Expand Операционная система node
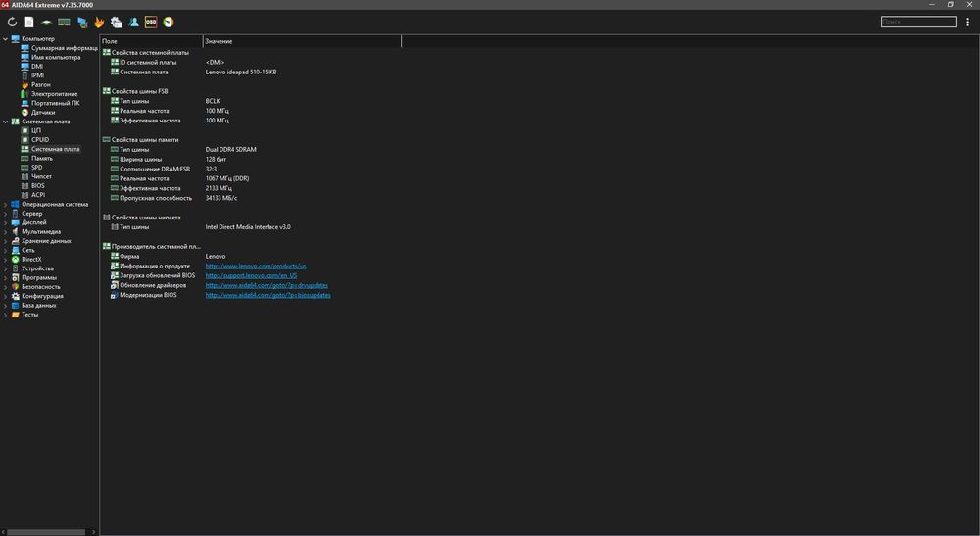Viewport: 980px width, 536px height. pyautogui.click(x=6, y=204)
